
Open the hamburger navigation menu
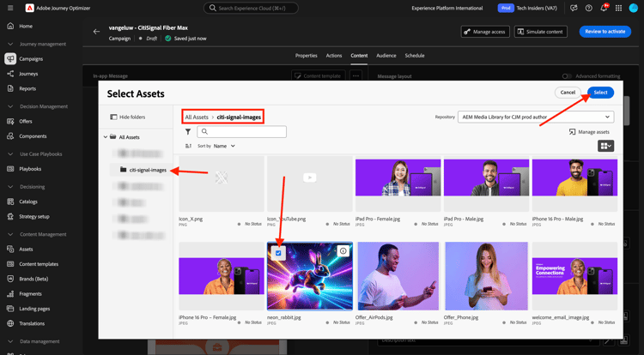[10, 8]
